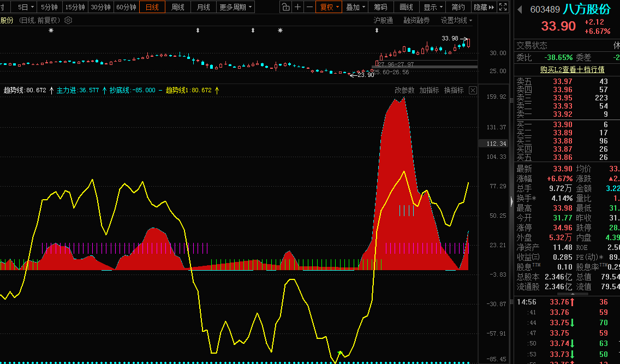
Task: Toggle the 画线 drawing tools
Action: (406, 7)
